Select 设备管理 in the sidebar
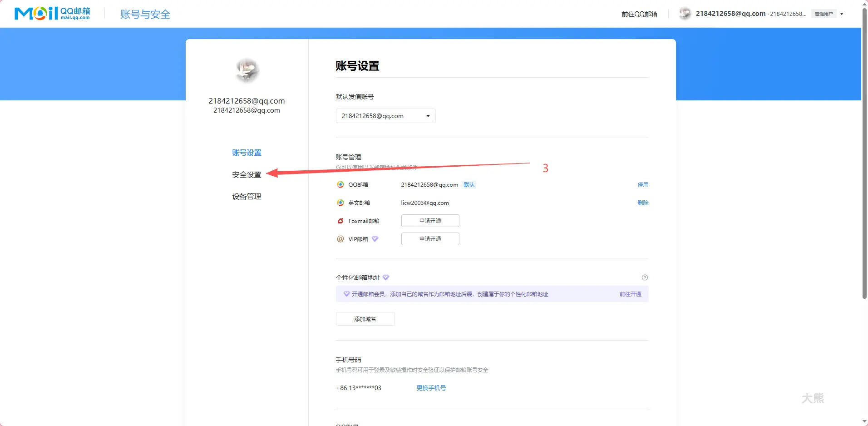Viewport: 868px width, 426px height. [247, 196]
